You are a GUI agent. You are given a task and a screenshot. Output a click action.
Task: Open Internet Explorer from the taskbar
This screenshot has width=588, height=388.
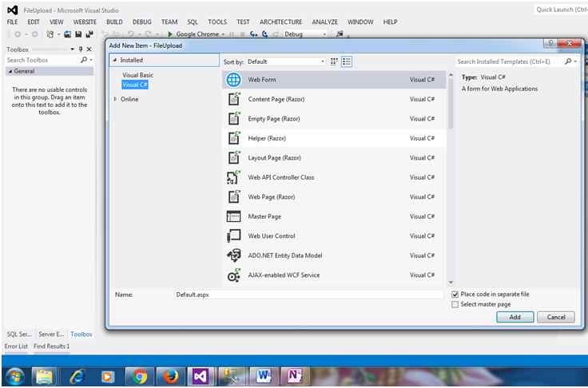77,376
